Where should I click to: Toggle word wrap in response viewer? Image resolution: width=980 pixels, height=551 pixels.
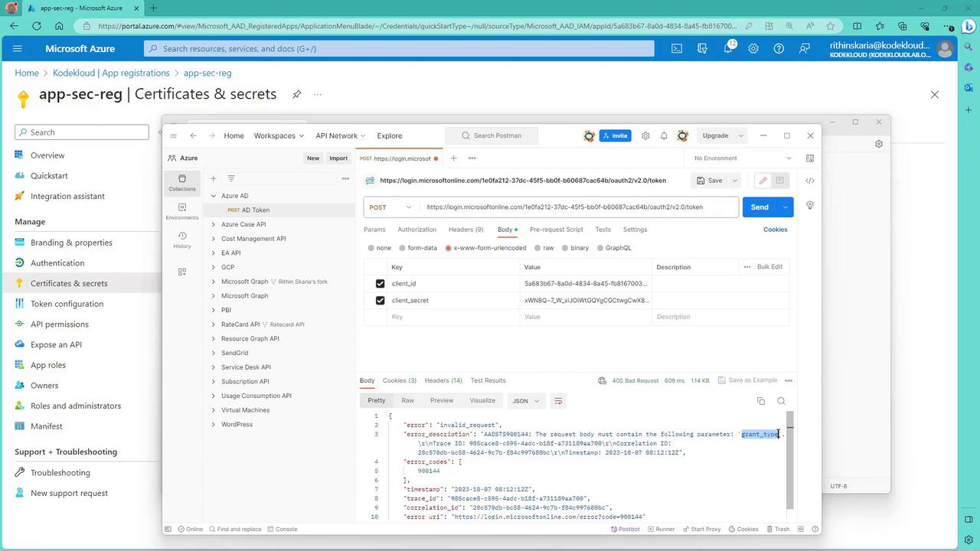click(x=558, y=401)
